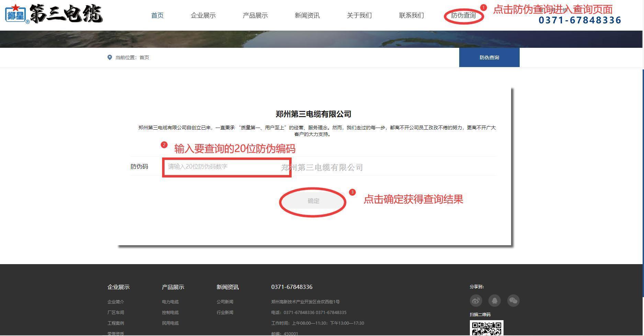Screen dimensions: 644x336
Task: Click header phone number 0371-67848336
Action: pos(580,20)
